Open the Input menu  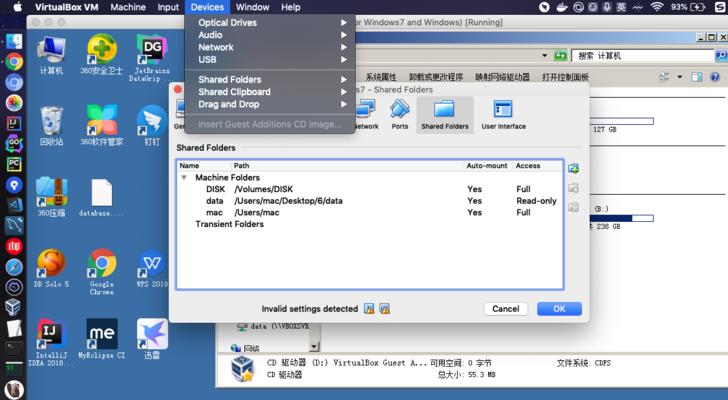point(168,7)
